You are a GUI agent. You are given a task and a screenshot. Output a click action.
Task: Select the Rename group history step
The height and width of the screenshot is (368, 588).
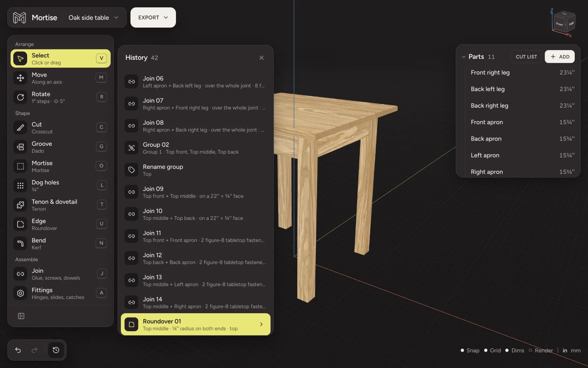pyautogui.click(x=196, y=170)
